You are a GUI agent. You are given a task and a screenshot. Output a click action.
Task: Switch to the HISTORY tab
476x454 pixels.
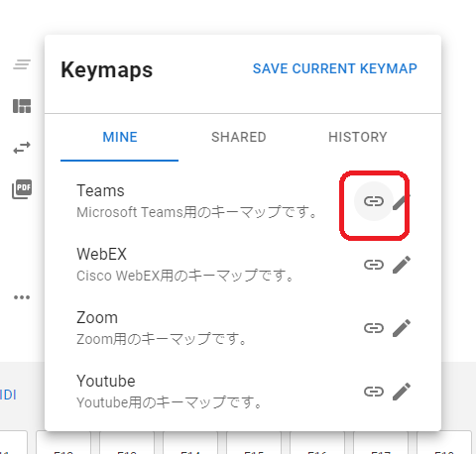[x=358, y=137]
